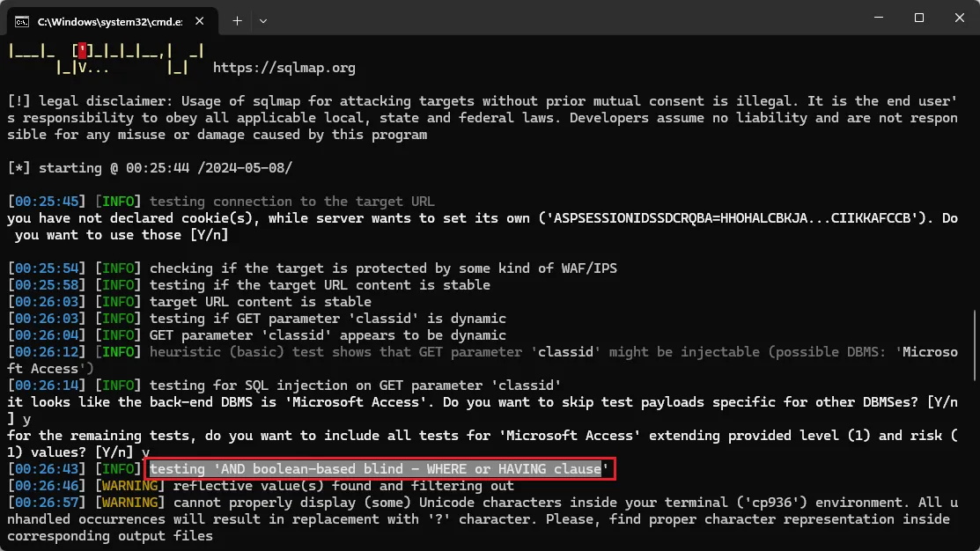980x551 pixels.
Task: Click the https://sqlmap.org URL text
Action: [284, 68]
